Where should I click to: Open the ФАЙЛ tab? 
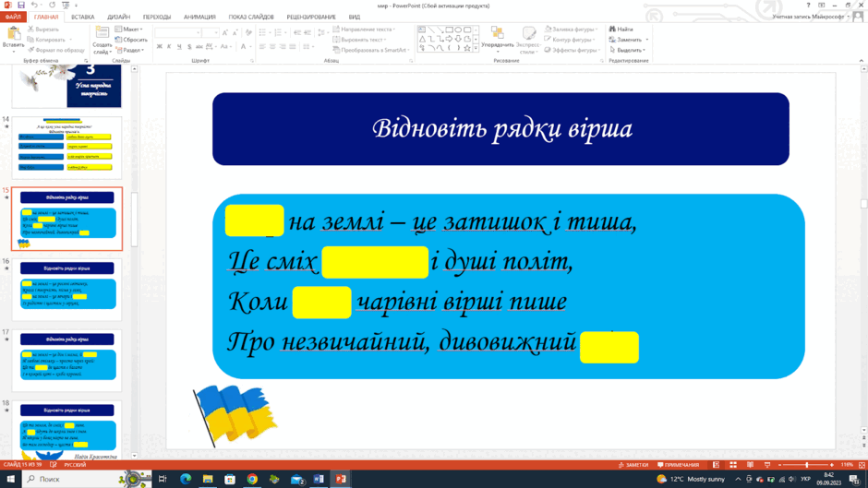coord(13,18)
